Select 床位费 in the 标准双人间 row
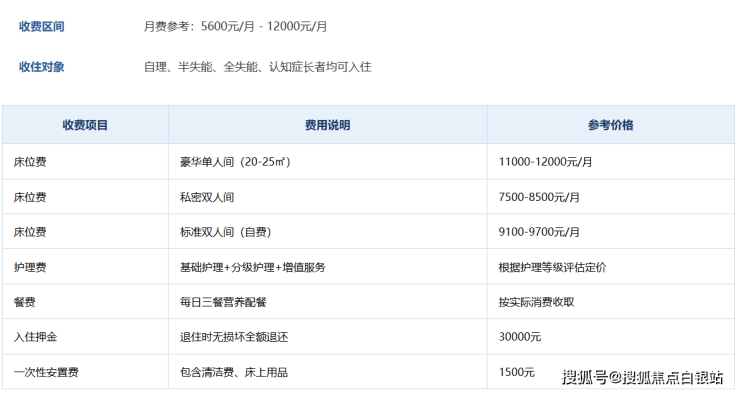The image size is (740, 393). coord(30,232)
